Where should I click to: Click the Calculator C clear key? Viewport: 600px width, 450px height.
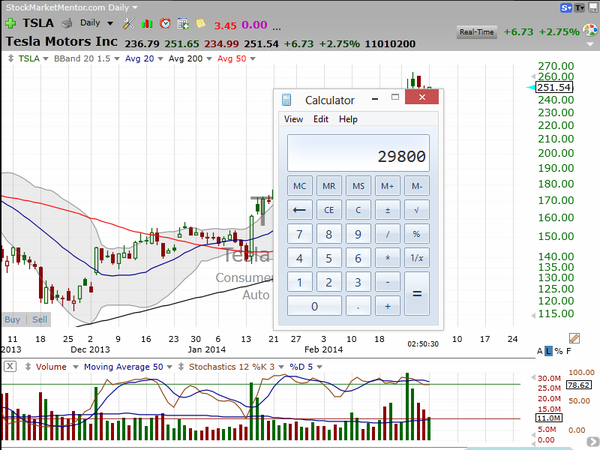[x=358, y=210]
